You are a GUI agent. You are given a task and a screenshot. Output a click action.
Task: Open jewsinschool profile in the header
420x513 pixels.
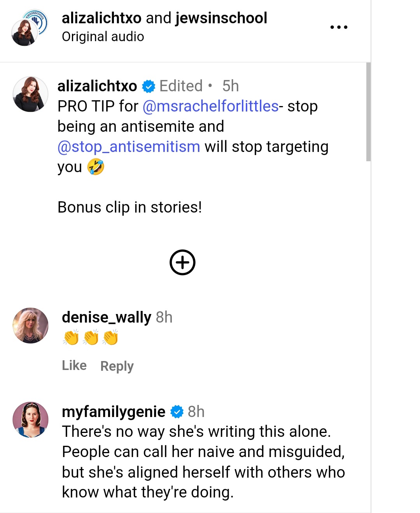pyautogui.click(x=221, y=18)
